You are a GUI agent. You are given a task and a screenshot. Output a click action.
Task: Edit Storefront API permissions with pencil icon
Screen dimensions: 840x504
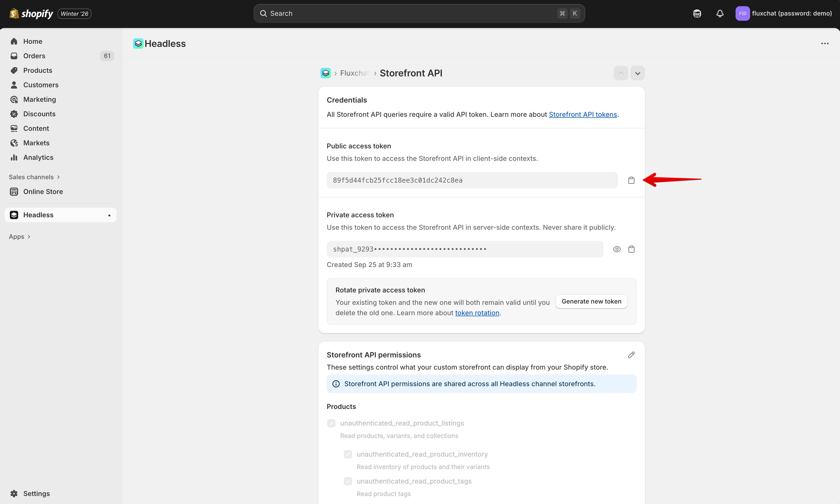[x=631, y=355]
